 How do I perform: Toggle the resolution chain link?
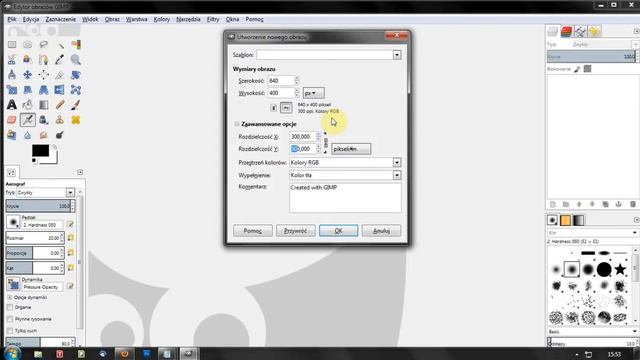326,143
